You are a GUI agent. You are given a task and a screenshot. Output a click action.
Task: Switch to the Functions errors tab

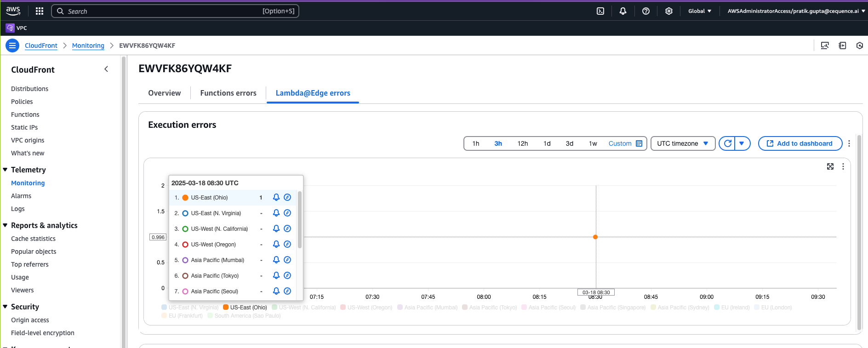(x=228, y=93)
